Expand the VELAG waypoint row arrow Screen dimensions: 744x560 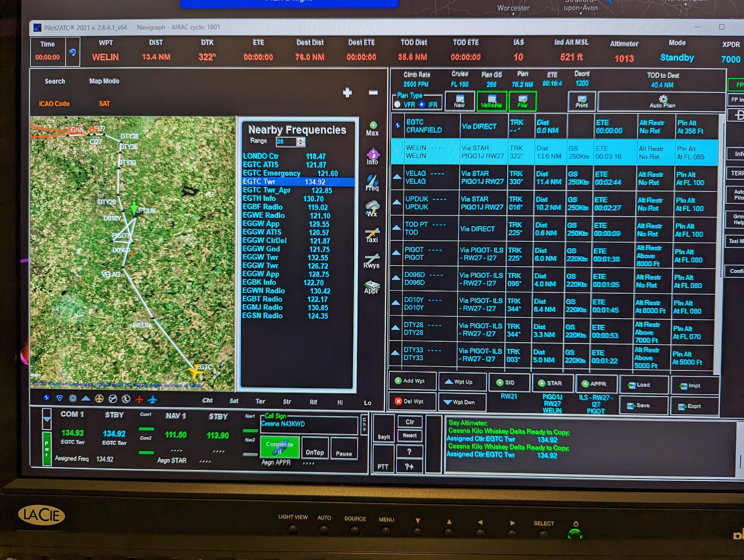click(x=397, y=177)
